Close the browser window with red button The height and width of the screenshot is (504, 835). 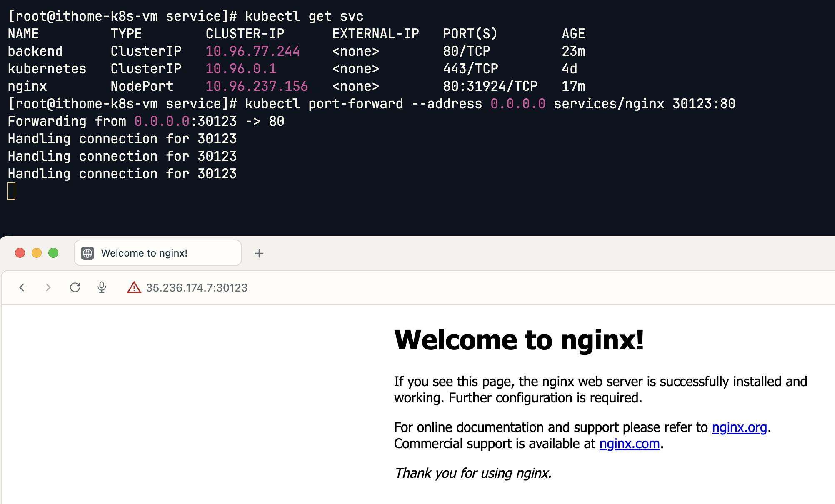pos(20,253)
